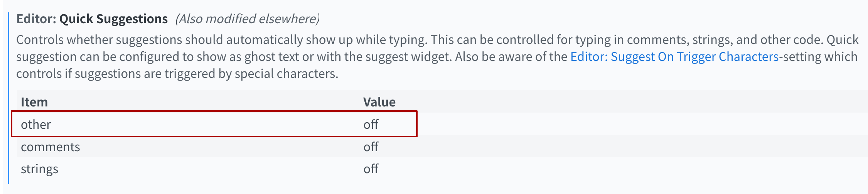Viewport: 868px width, 194px height.
Task: Open the Editor: Suggest On Trigger Characters link
Action: (x=674, y=57)
